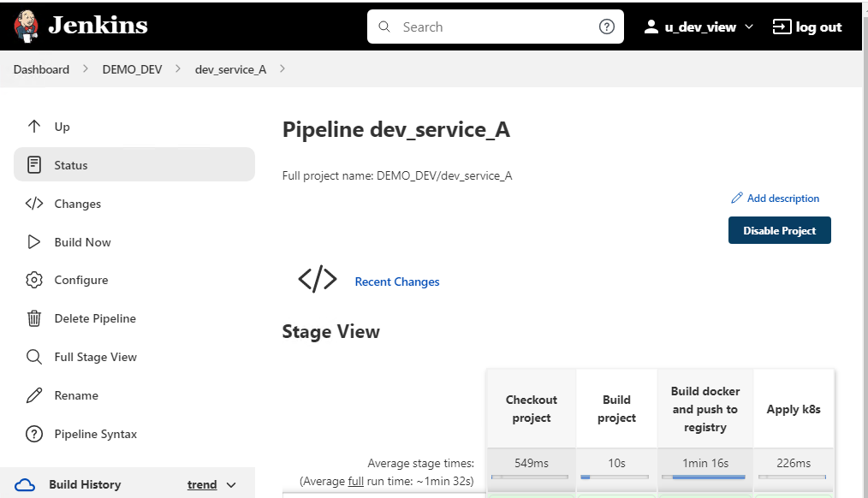This screenshot has height=498, width=868.
Task: Click the search help question mark icon
Action: coord(606,27)
